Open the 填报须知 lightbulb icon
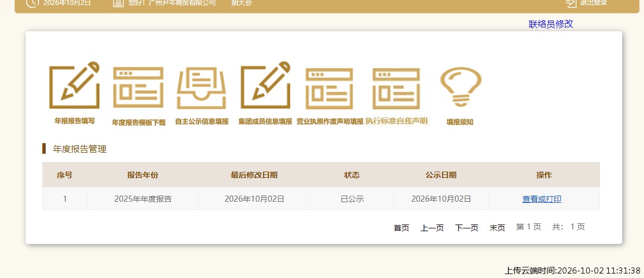 click(x=461, y=86)
